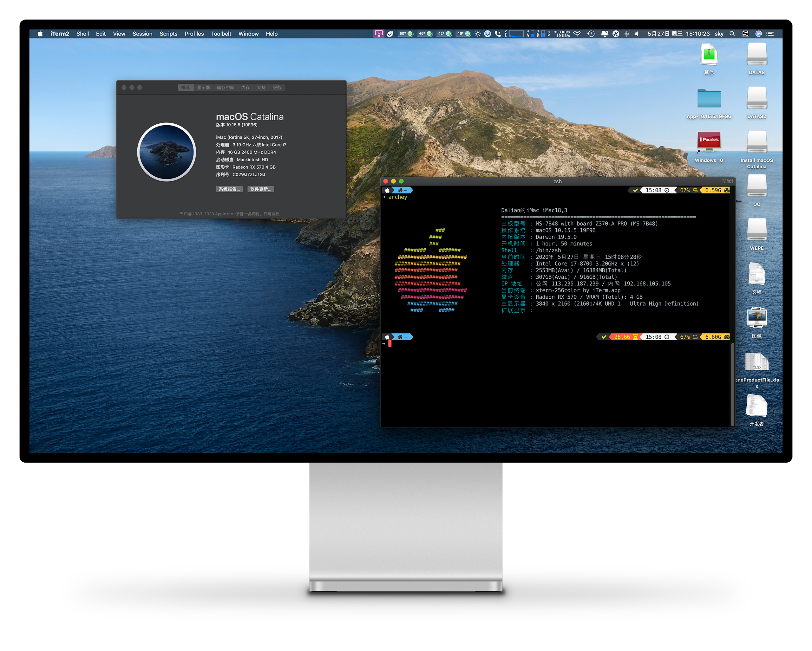Open the Session menu
The height and width of the screenshot is (651, 812).
coord(142,34)
